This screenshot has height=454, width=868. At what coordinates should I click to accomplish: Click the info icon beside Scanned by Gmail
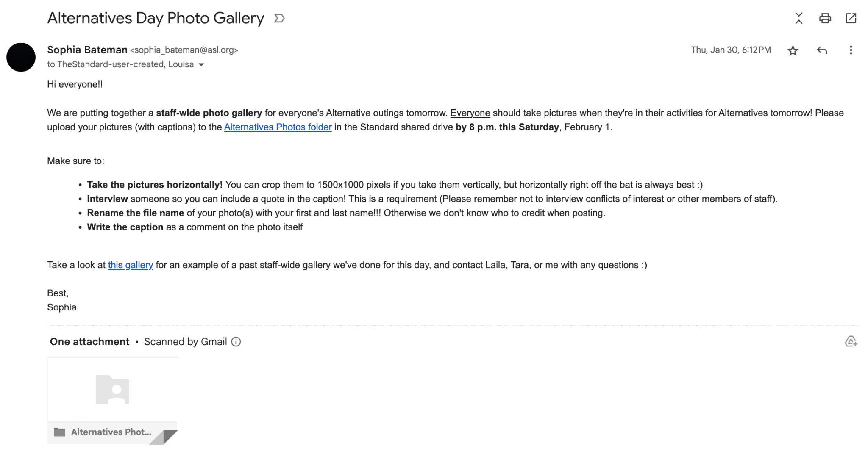pos(236,342)
